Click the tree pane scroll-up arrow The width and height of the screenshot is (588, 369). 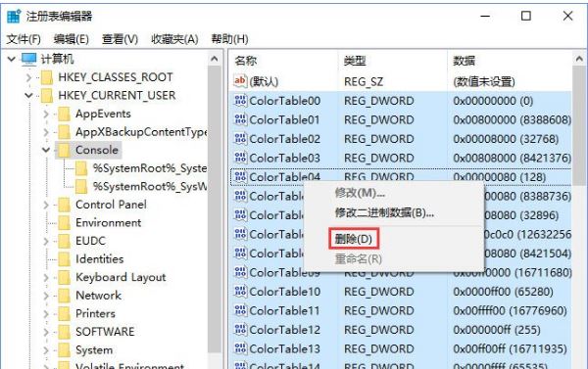(x=215, y=59)
